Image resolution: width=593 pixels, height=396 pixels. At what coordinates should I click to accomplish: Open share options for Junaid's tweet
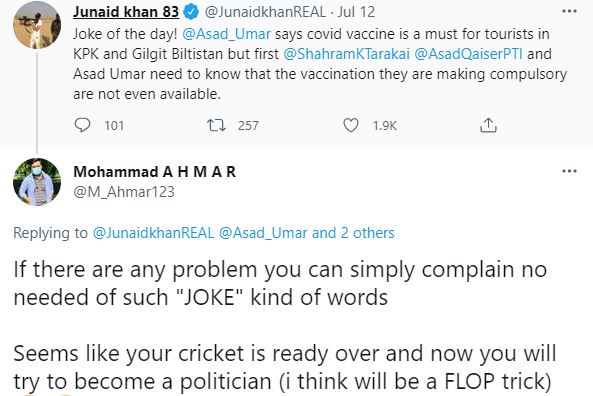[x=488, y=125]
